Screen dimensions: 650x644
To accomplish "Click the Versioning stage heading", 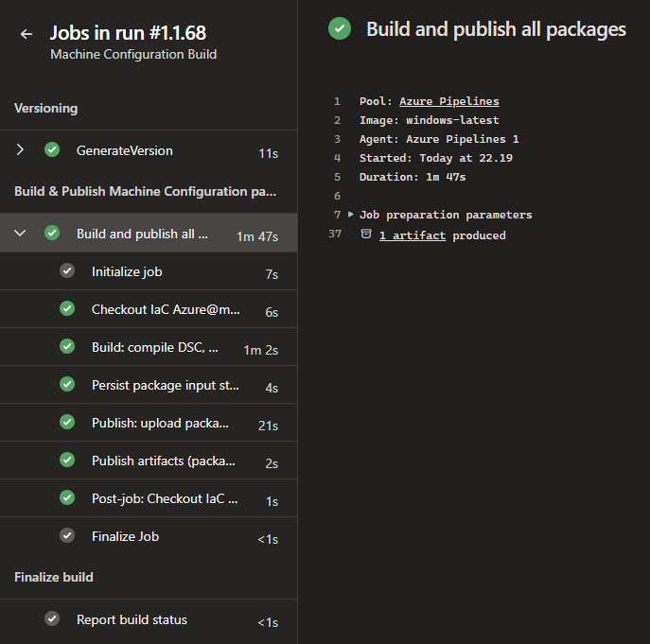I will tap(46, 108).
